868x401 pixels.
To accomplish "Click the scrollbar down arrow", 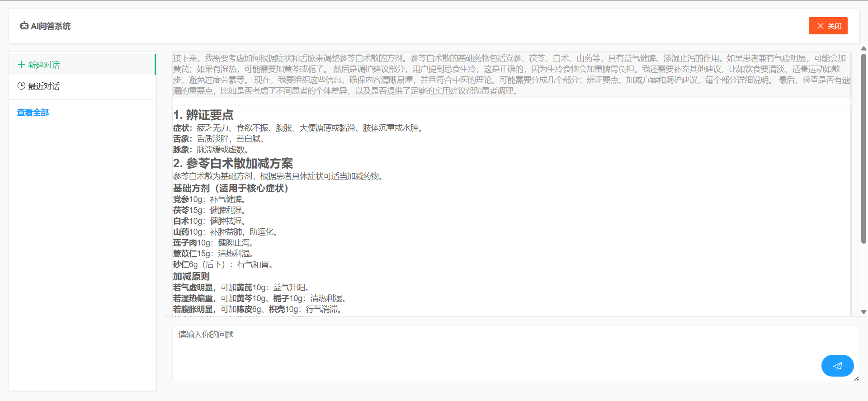I will [863, 312].
